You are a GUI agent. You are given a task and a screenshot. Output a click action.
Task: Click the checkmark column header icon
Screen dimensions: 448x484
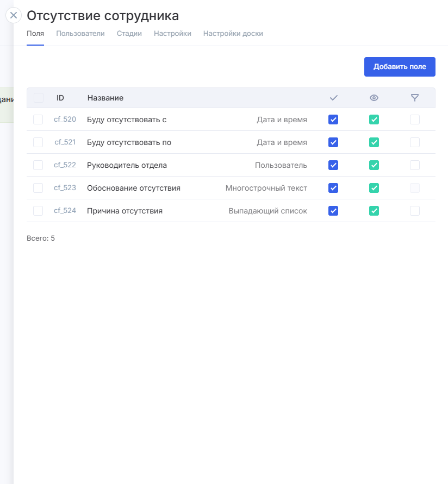point(334,98)
